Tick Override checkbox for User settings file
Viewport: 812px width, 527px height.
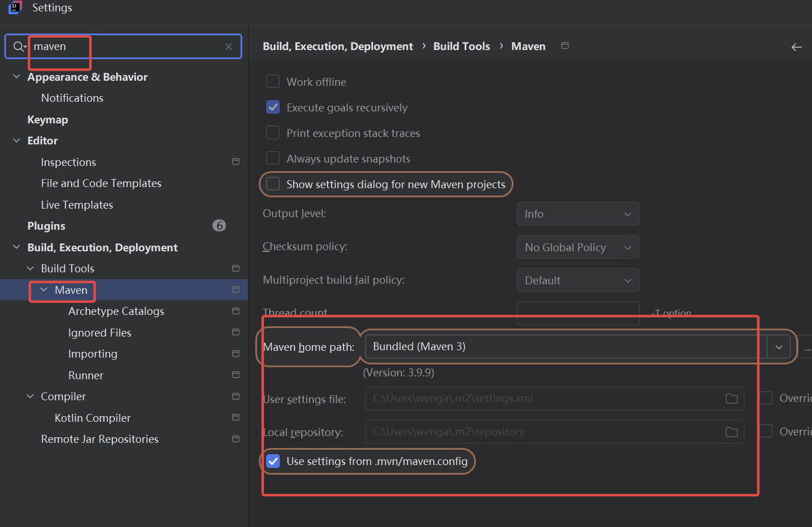pyautogui.click(x=766, y=398)
